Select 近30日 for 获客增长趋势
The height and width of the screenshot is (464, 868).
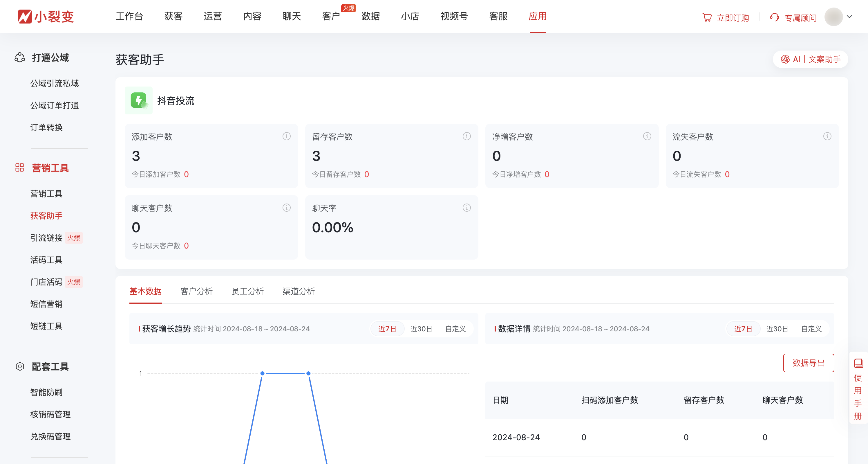[x=421, y=329]
